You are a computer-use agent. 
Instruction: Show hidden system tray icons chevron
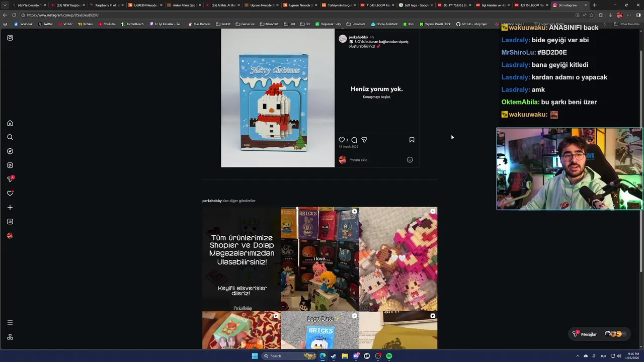pos(577,356)
